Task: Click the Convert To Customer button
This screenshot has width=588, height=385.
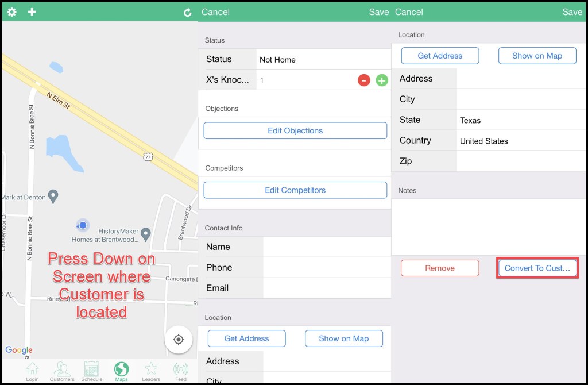Action: (537, 268)
